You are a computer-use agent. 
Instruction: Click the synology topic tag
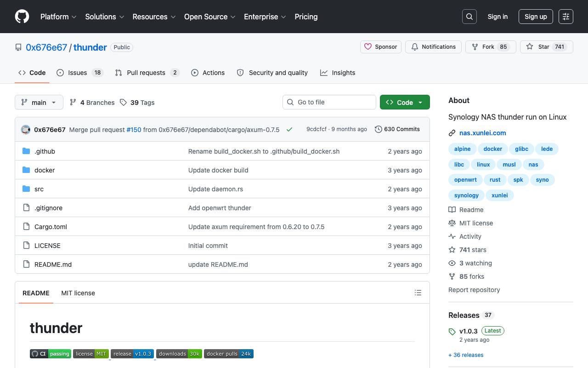466,195
